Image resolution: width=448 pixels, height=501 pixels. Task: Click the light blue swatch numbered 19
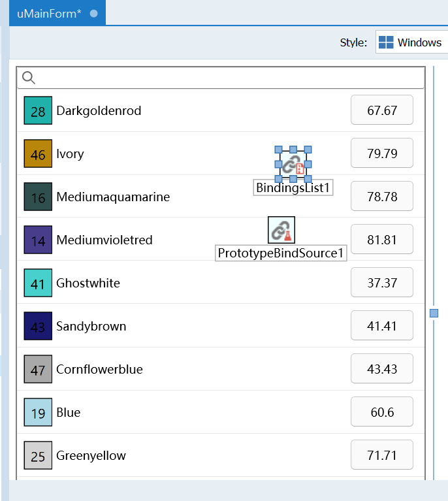pos(38,412)
